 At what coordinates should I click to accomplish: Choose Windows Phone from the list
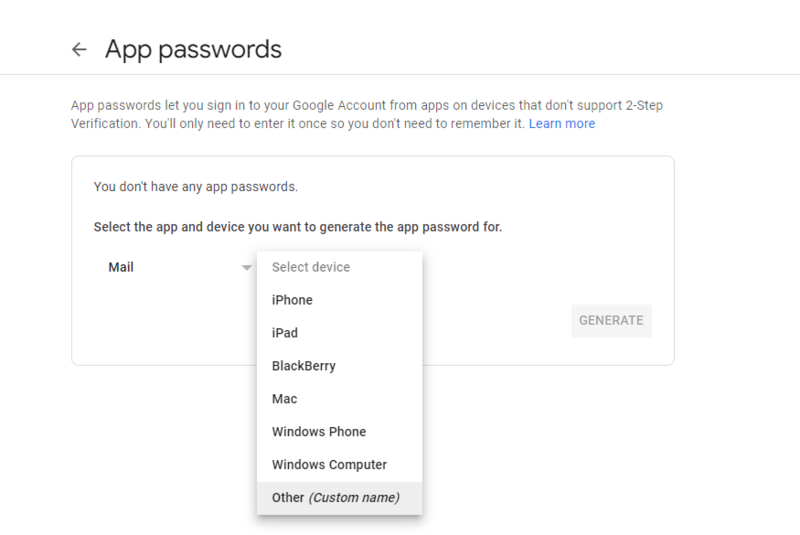tap(319, 432)
